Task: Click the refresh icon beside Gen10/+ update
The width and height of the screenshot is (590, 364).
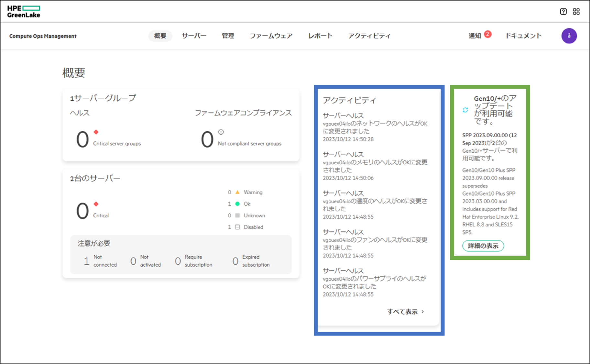Action: coord(465,110)
